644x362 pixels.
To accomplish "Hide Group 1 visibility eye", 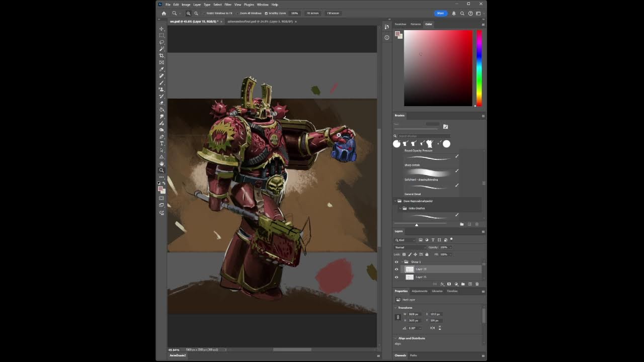I will click(x=396, y=262).
